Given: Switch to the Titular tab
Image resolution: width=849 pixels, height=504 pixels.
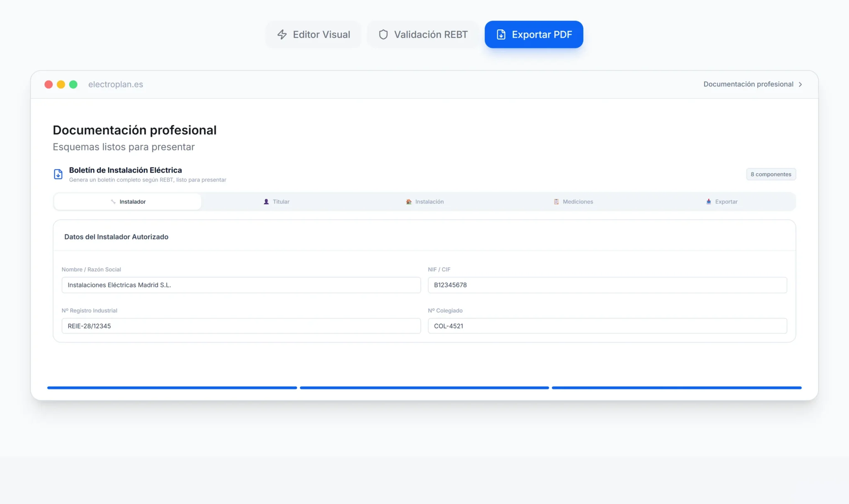Looking at the screenshot, I should [x=277, y=201].
